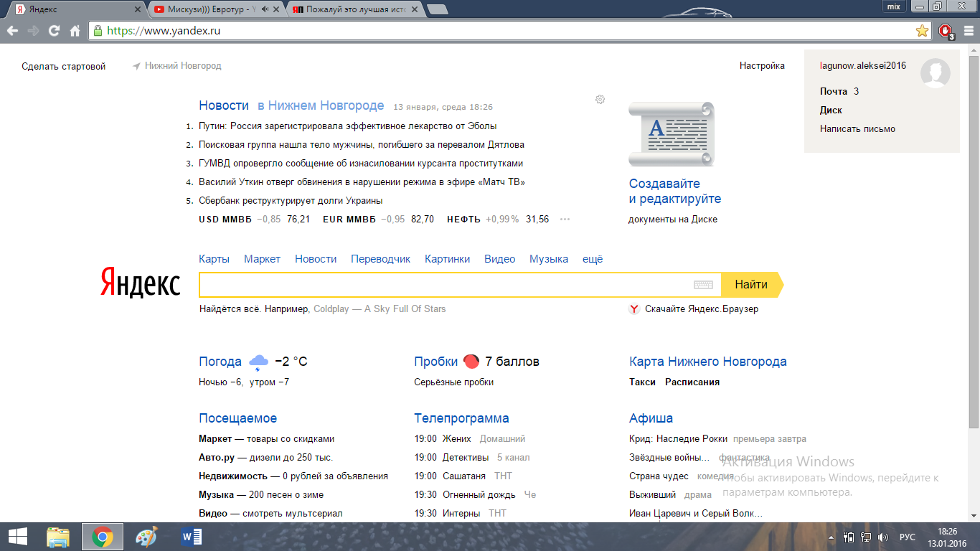Click the red traffic level icon

pyautogui.click(x=471, y=362)
